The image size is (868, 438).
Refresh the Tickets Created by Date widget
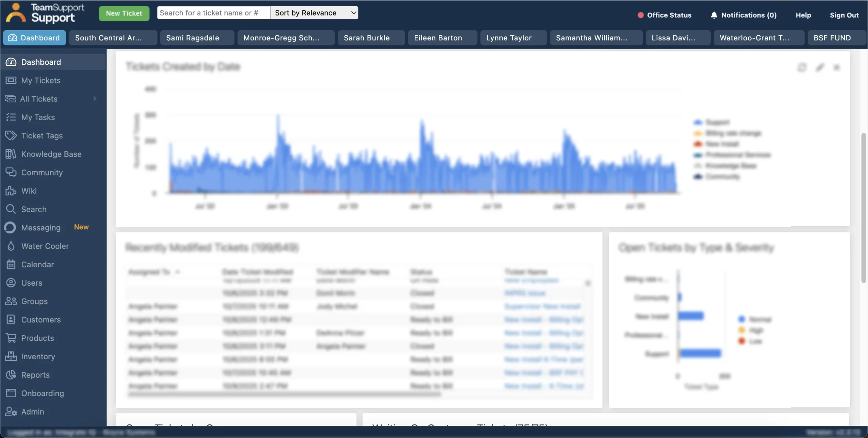802,67
